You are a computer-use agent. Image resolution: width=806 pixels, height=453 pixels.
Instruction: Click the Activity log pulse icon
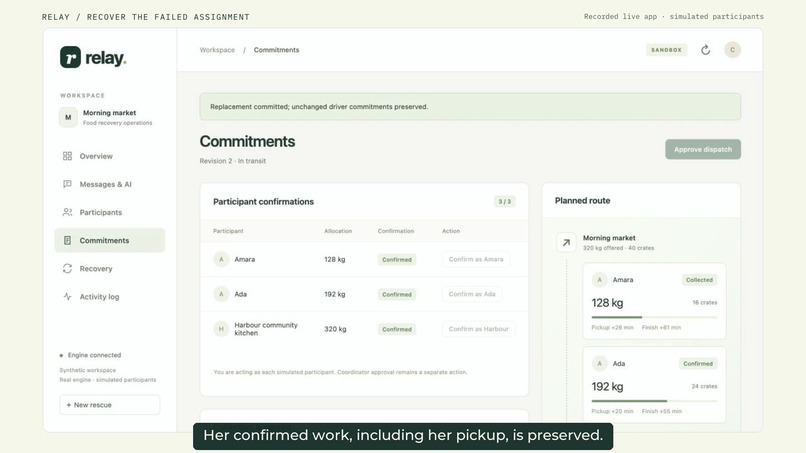point(67,296)
